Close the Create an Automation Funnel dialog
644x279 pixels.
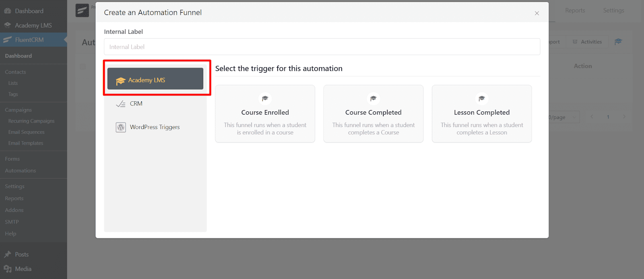tap(537, 13)
